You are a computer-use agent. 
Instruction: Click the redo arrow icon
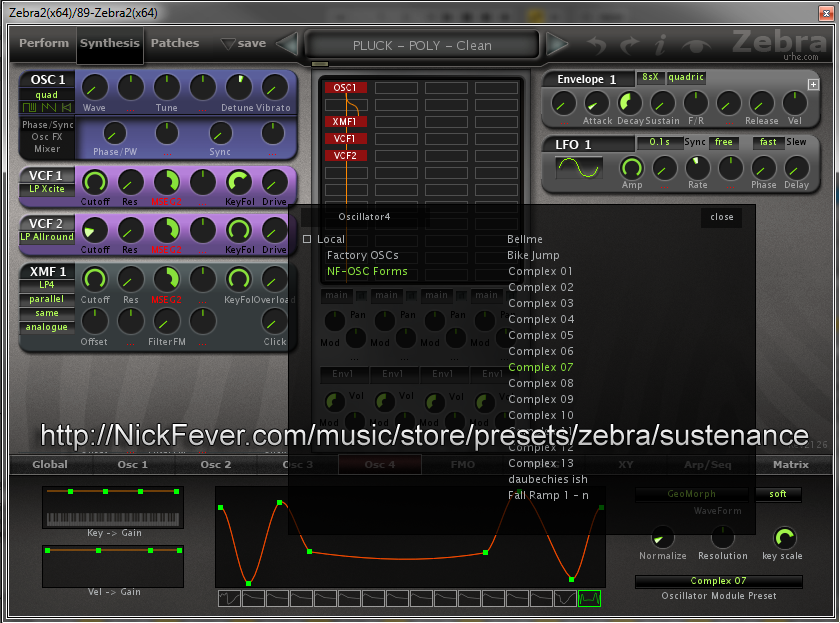(x=630, y=45)
